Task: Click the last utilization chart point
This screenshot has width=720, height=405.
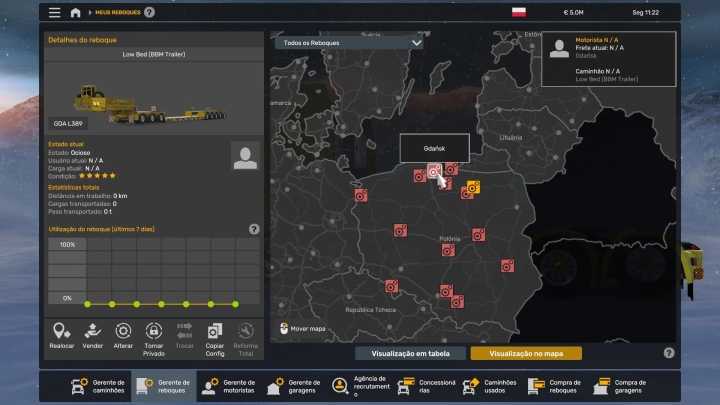Action: (235, 304)
